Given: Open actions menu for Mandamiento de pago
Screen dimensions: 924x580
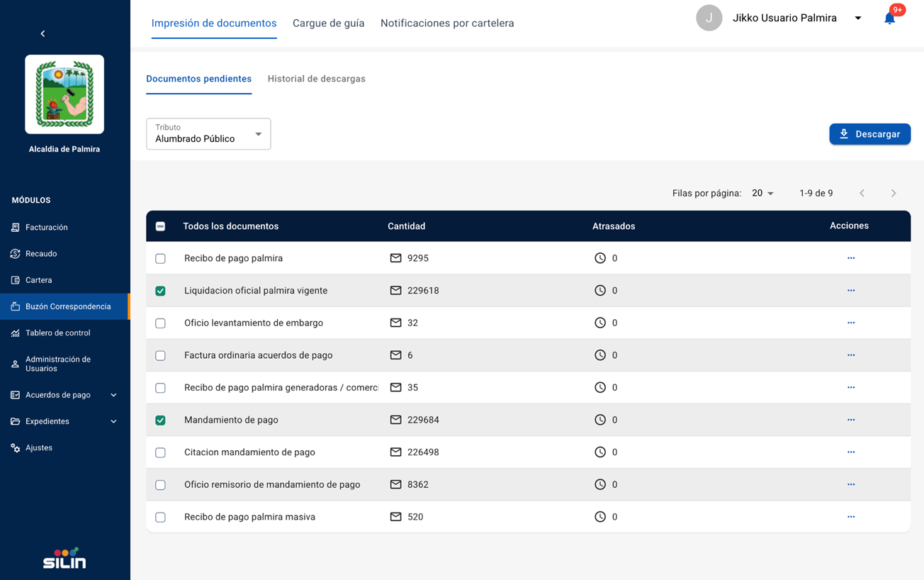Looking at the screenshot, I should click(x=850, y=420).
